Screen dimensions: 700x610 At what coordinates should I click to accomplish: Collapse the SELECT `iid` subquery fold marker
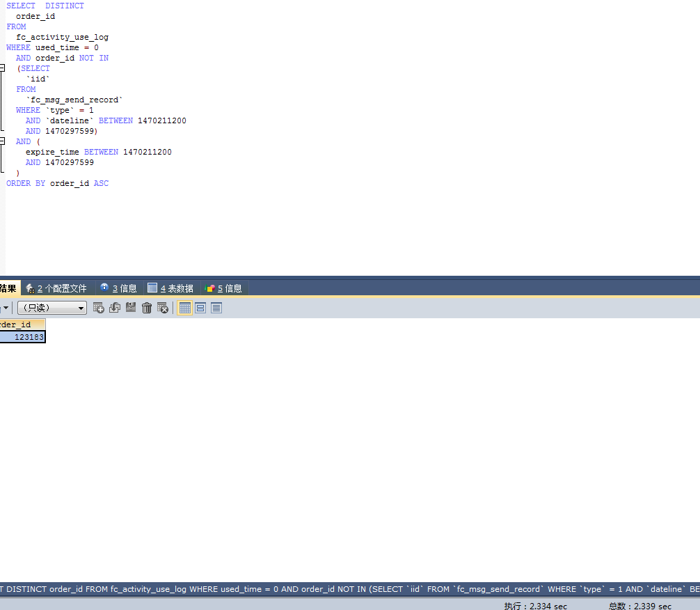pyautogui.click(x=2, y=68)
